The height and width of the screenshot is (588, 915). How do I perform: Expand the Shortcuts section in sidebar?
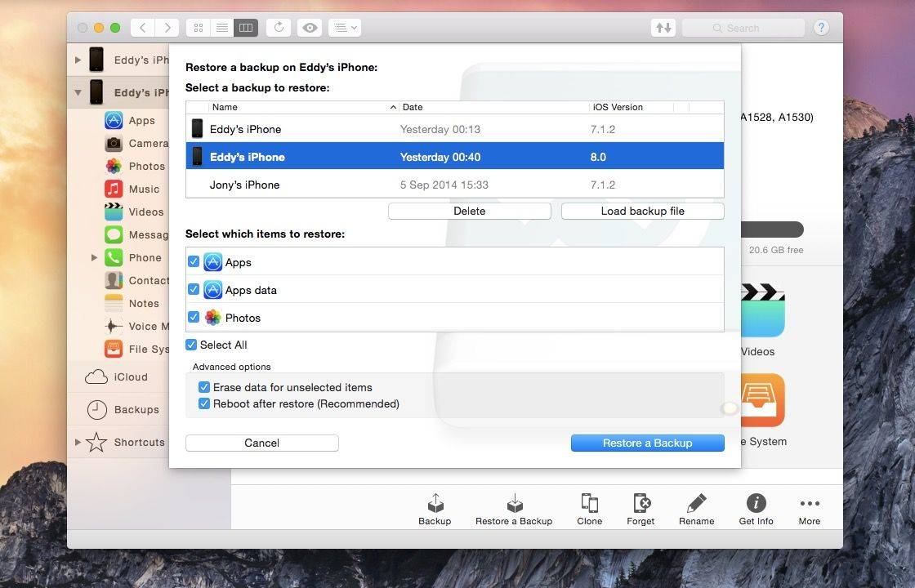point(78,443)
